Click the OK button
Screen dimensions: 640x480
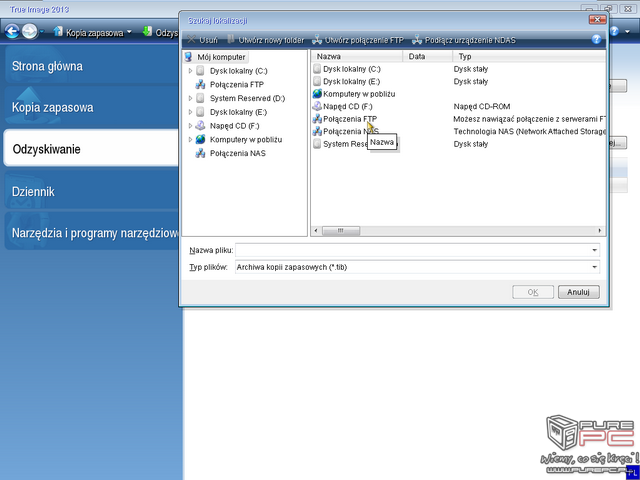tap(533, 292)
